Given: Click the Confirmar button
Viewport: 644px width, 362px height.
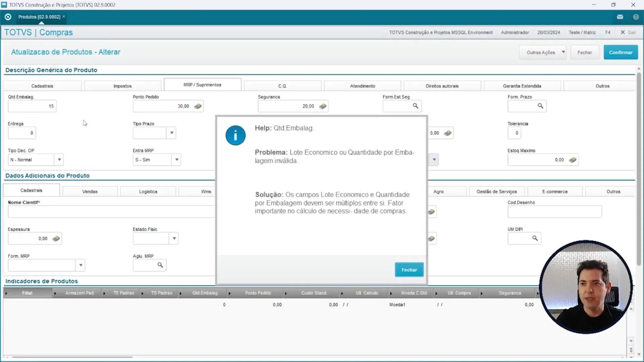Looking at the screenshot, I should (x=620, y=52).
